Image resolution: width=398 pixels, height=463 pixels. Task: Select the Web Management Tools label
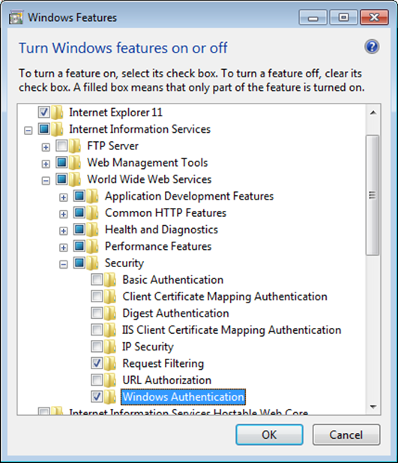[x=147, y=163]
